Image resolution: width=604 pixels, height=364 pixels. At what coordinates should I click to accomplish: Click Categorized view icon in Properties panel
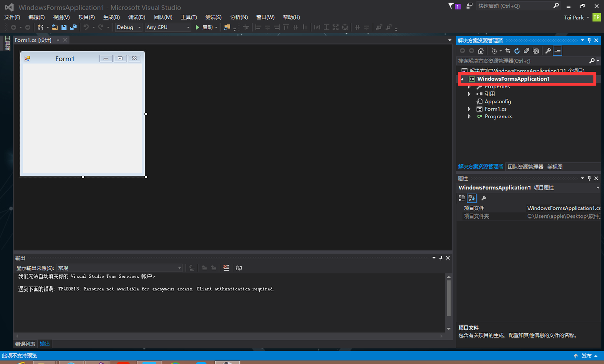(462, 198)
